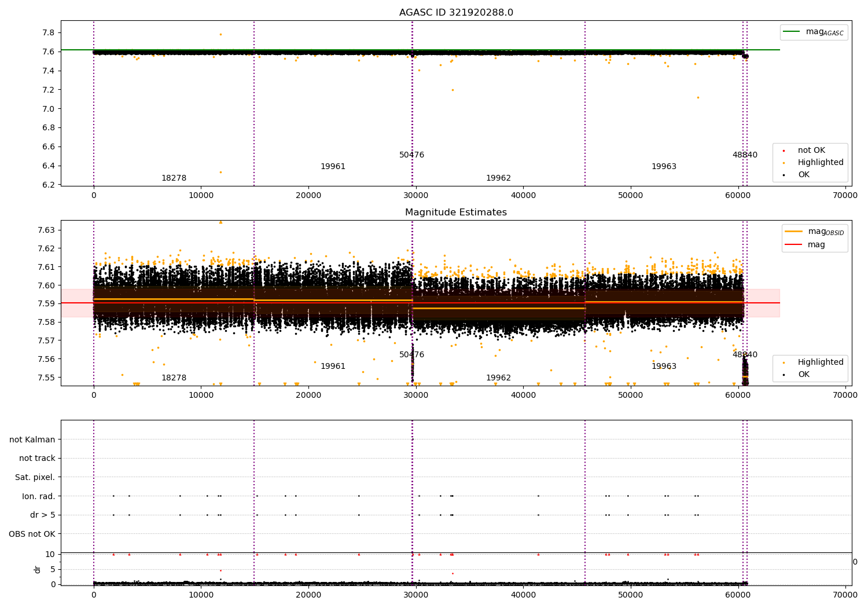Click y-axis tick '7.55' on middle plot

[x=46, y=378]
